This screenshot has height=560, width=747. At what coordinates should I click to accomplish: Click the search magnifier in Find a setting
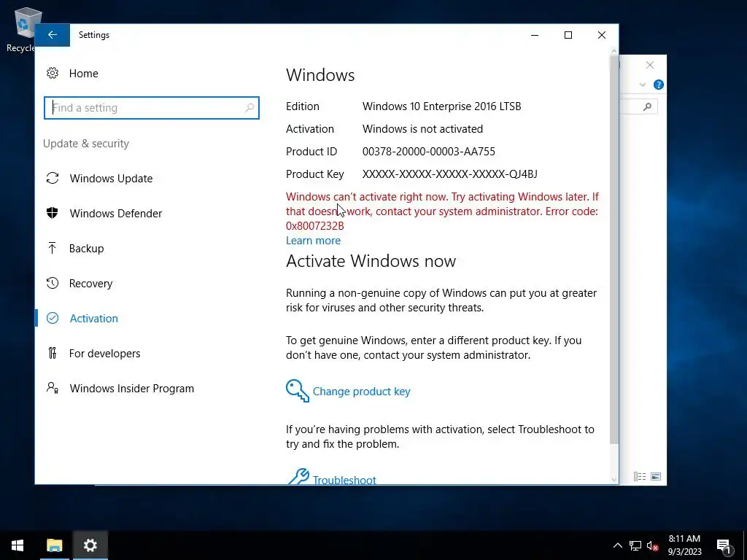[x=249, y=108]
